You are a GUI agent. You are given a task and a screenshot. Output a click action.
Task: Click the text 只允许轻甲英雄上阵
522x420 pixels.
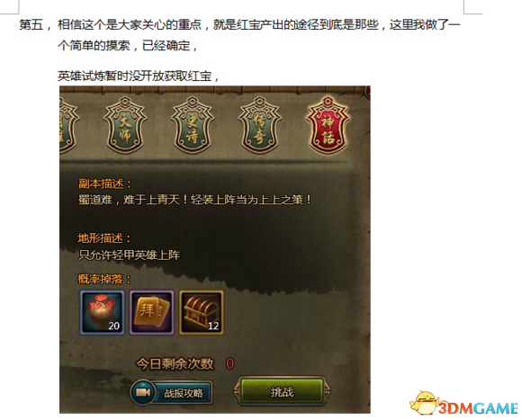[x=129, y=255]
